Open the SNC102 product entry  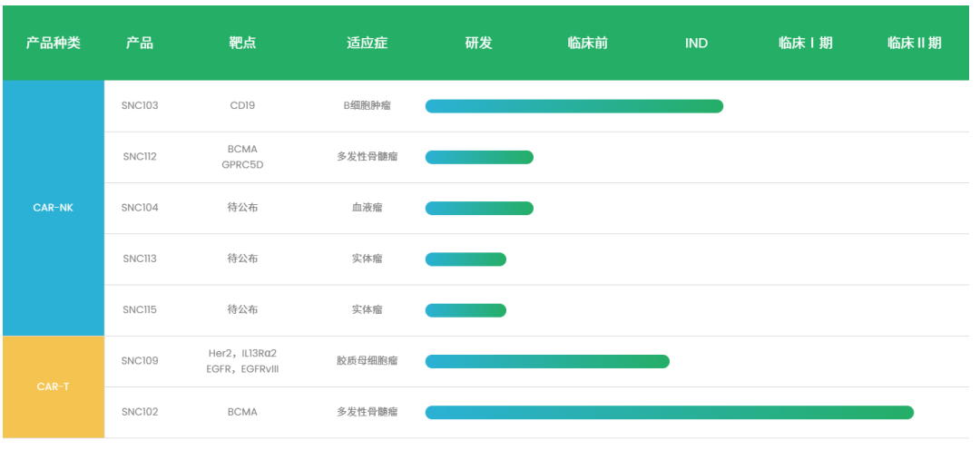point(140,412)
